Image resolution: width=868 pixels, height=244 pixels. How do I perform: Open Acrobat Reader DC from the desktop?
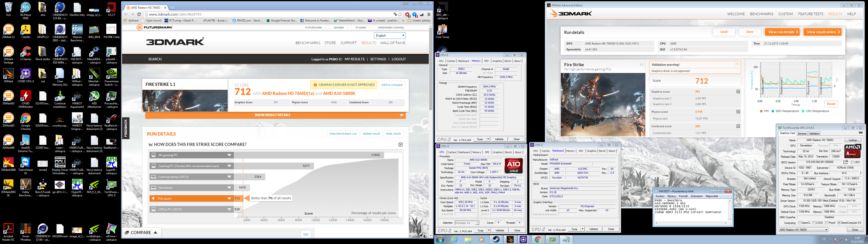click(8, 232)
